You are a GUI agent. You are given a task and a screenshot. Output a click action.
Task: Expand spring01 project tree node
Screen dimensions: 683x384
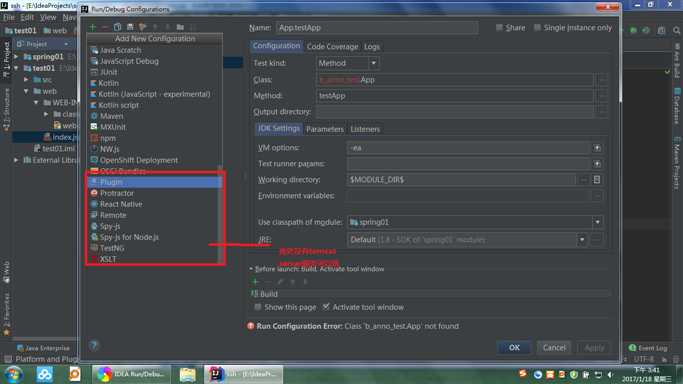click(17, 57)
